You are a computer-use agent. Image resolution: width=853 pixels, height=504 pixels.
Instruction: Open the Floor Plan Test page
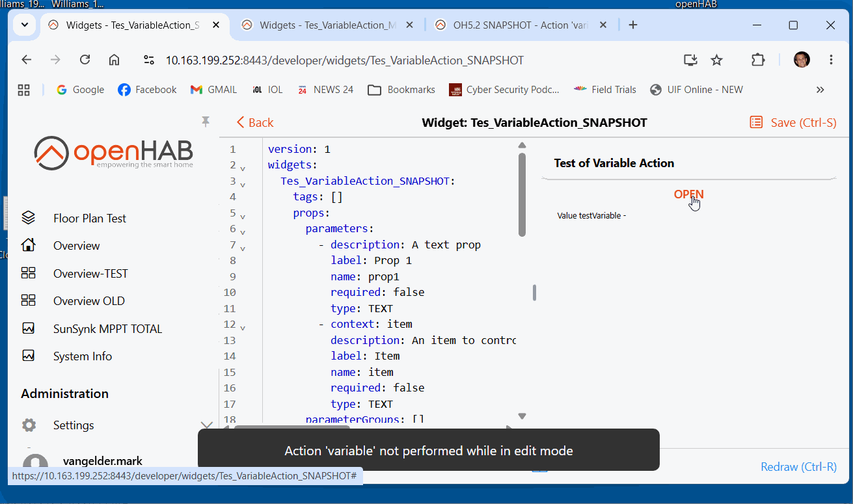click(x=90, y=219)
